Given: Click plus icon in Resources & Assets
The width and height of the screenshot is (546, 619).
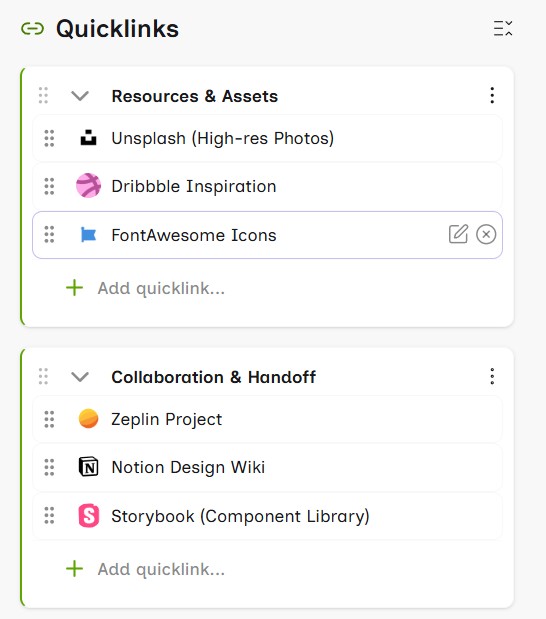Looking at the screenshot, I should [x=74, y=288].
